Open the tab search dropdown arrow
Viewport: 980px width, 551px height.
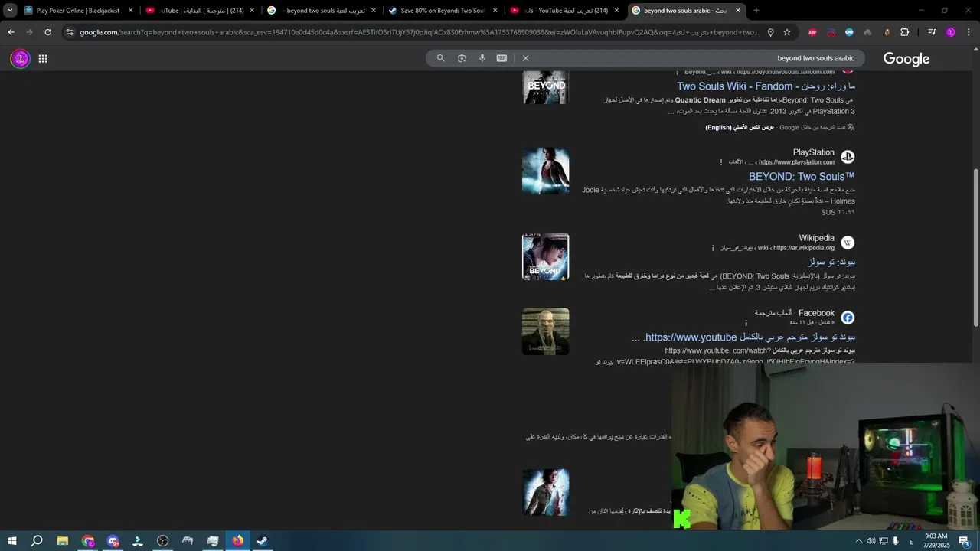pyautogui.click(x=10, y=11)
